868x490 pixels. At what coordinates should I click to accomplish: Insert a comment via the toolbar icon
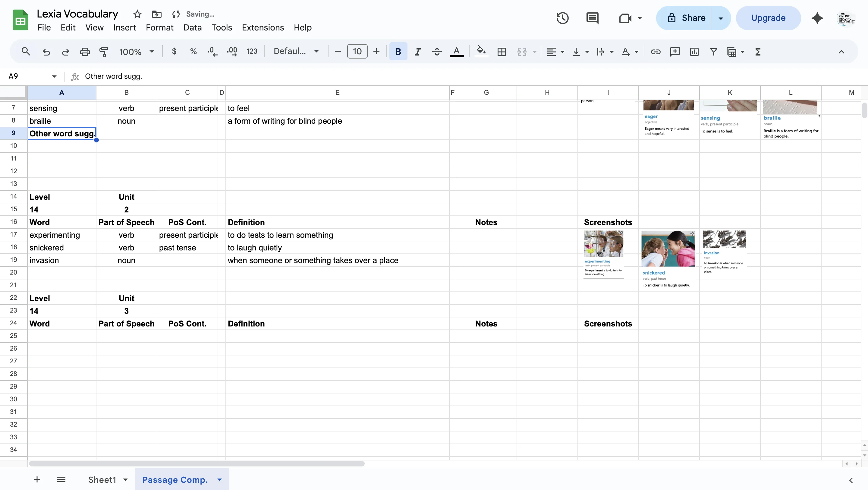tap(675, 52)
